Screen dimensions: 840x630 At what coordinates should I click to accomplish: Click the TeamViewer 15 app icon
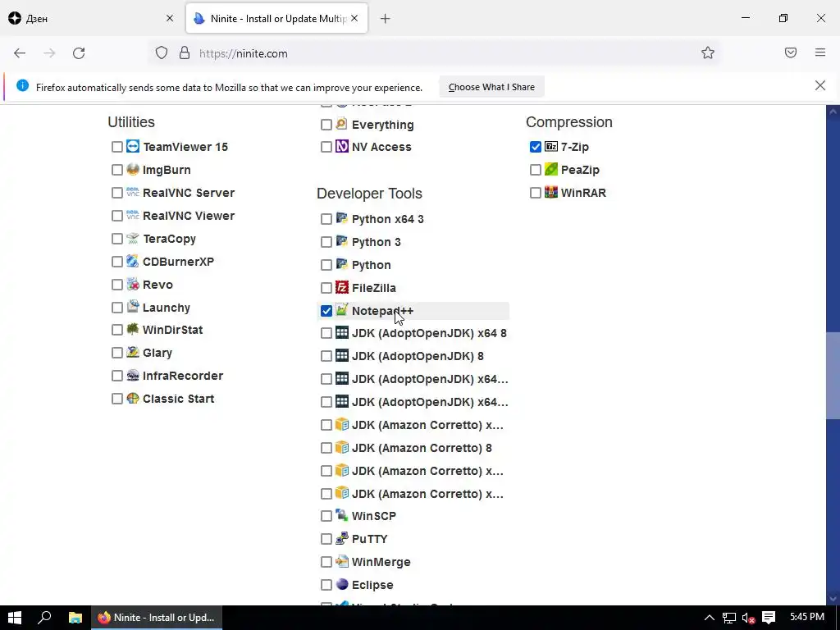click(133, 146)
